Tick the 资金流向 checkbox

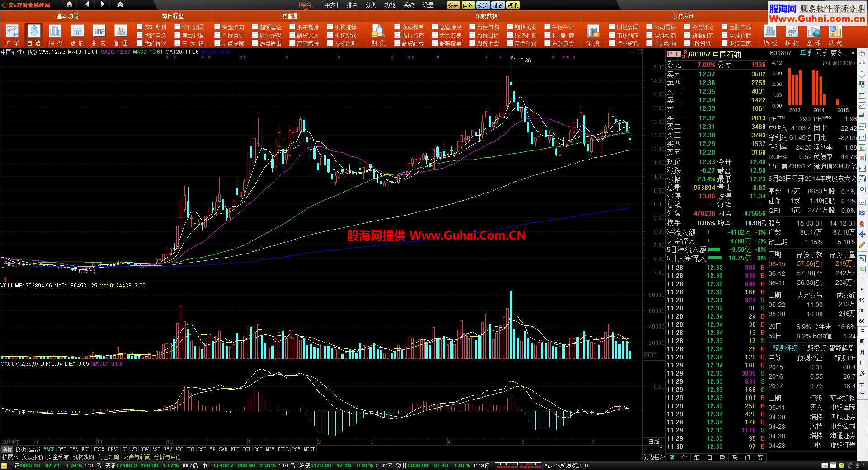point(217,27)
